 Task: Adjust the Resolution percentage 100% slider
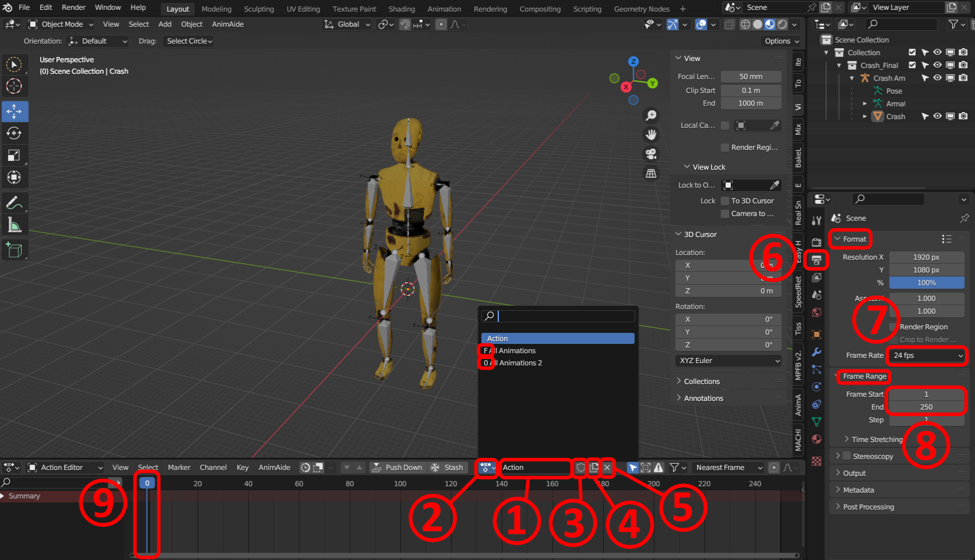pyautogui.click(x=927, y=283)
